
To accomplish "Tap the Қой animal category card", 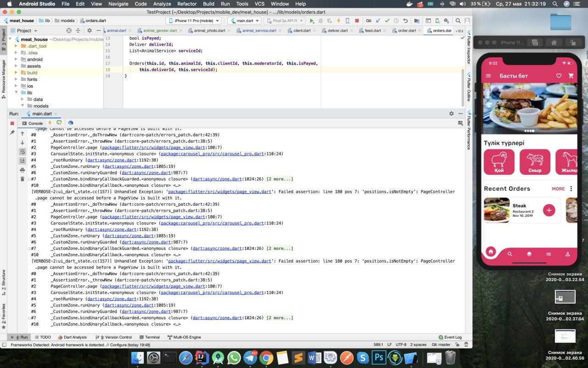I will 499,162.
